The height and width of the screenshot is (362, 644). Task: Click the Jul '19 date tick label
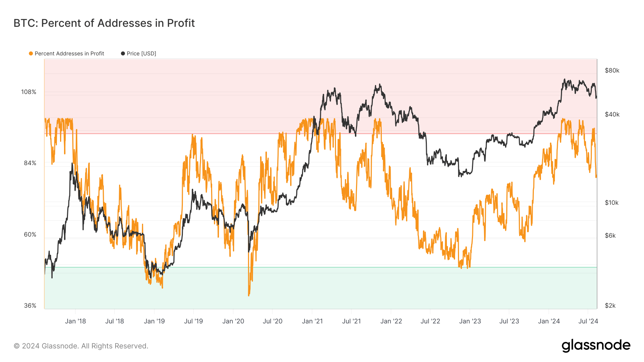(194, 321)
